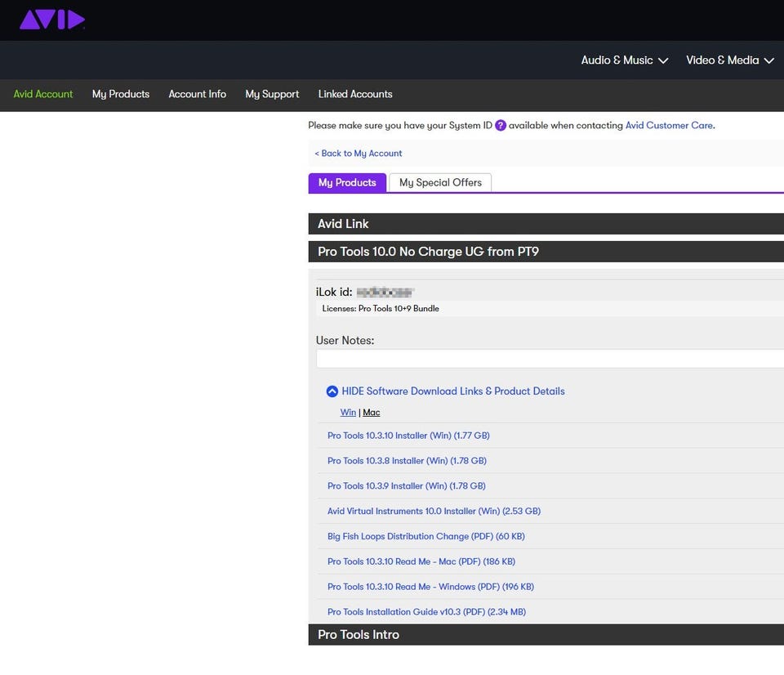The width and height of the screenshot is (784, 675).
Task: Open the Video & Media dropdown
Action: click(x=729, y=60)
